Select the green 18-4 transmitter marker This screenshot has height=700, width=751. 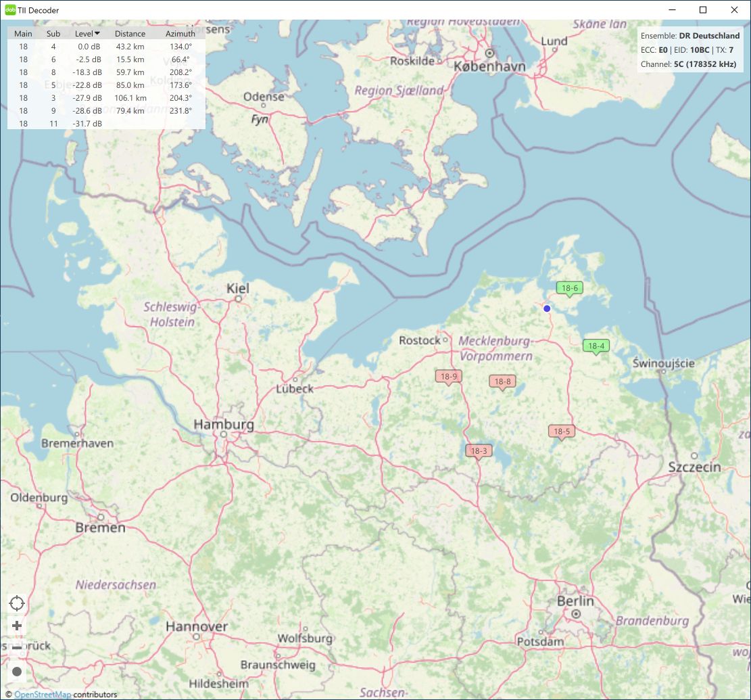coord(596,346)
